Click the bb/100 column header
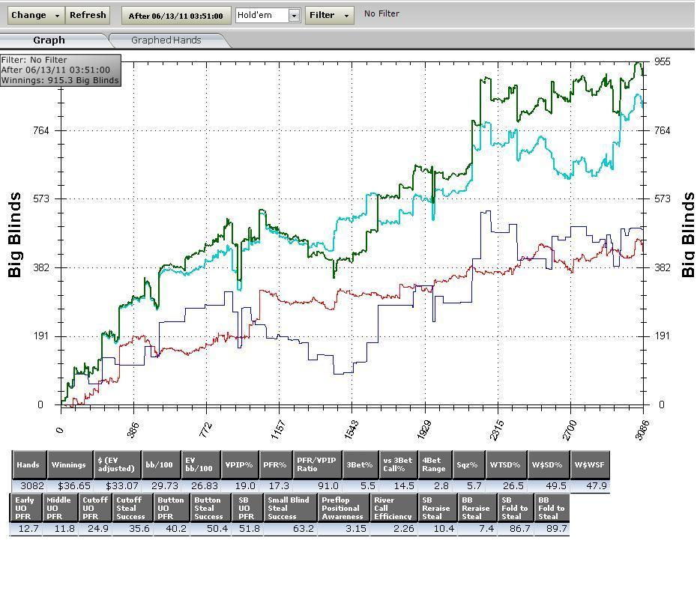 click(160, 465)
